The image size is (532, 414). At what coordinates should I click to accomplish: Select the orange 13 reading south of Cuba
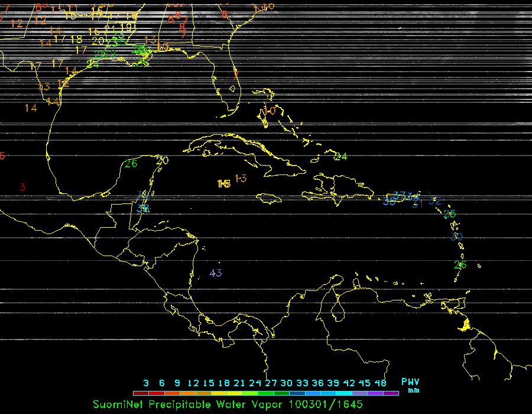[x=241, y=178]
